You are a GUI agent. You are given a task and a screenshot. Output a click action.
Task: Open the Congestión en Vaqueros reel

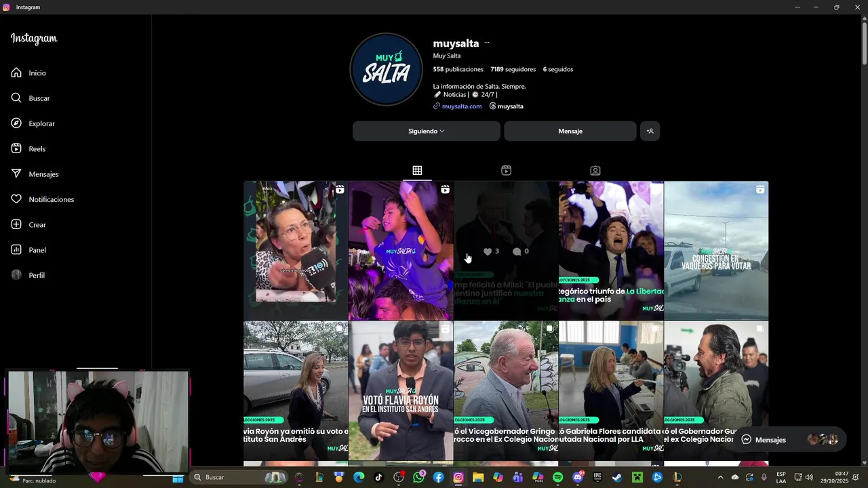point(716,250)
